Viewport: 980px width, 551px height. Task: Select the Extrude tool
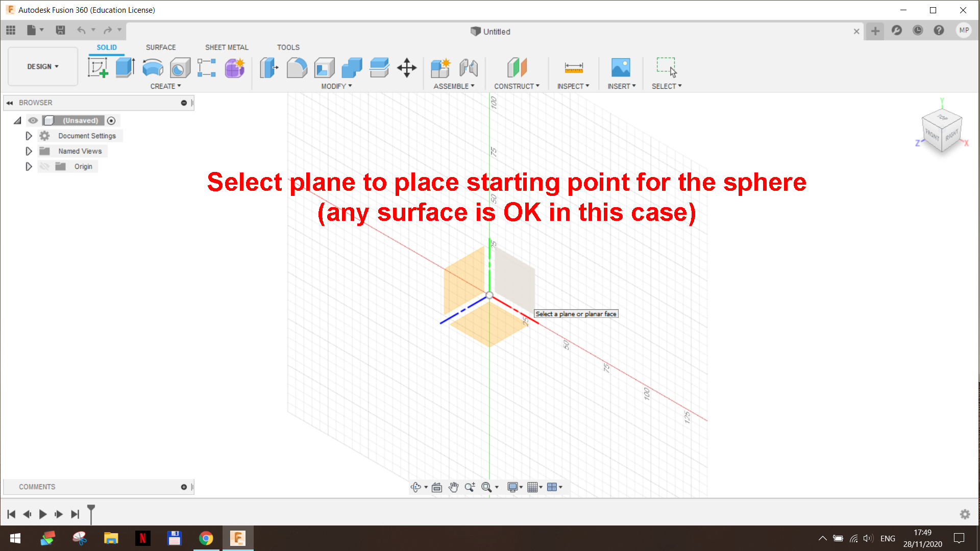[x=125, y=67]
